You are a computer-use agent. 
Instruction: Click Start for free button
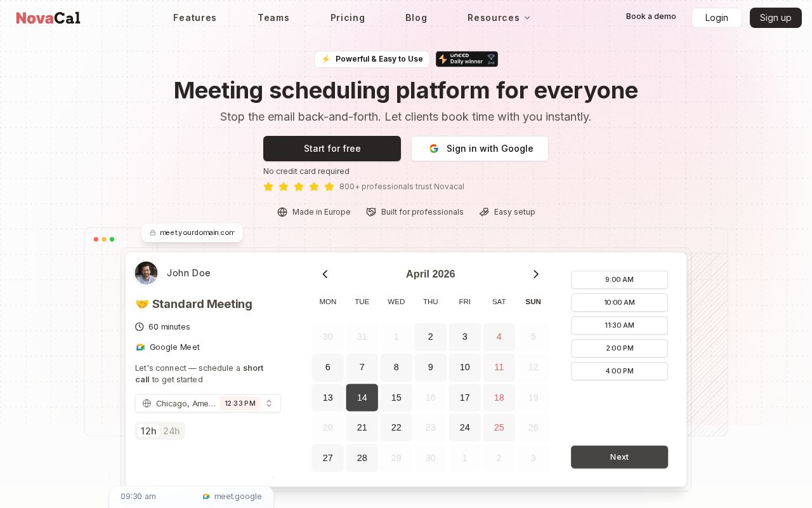point(332,149)
